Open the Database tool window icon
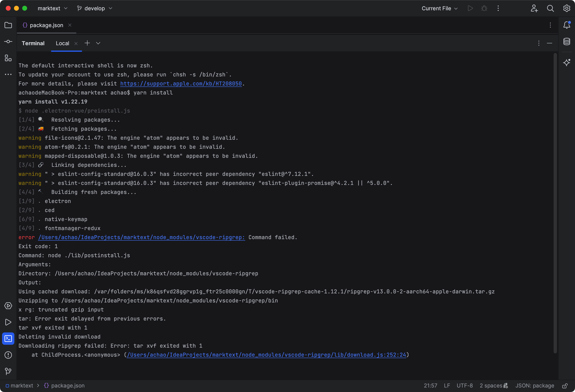Viewport: 575px width, 392px height. coord(567,42)
